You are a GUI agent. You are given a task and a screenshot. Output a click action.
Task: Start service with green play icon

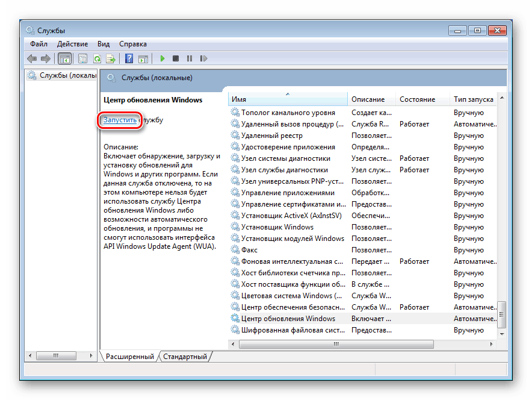coord(162,59)
